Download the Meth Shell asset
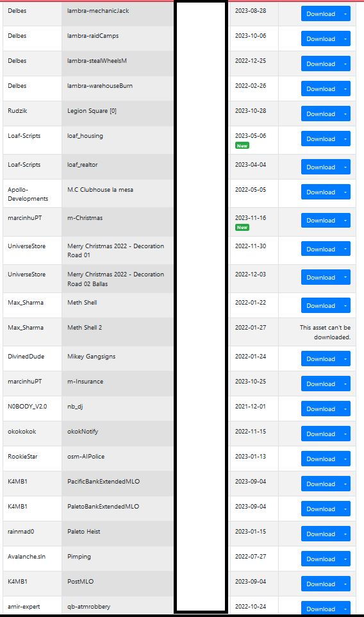Viewport: 364px width, 617px height. coord(321,306)
